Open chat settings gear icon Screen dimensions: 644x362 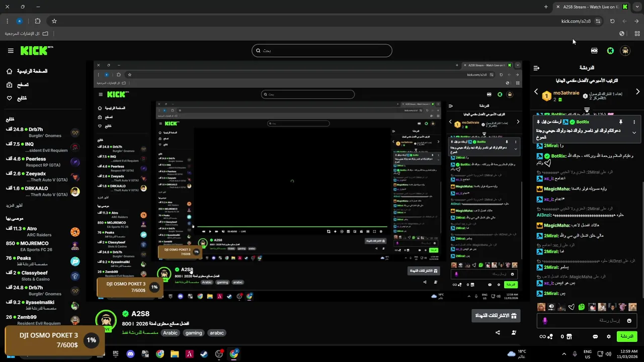[x=609, y=336]
